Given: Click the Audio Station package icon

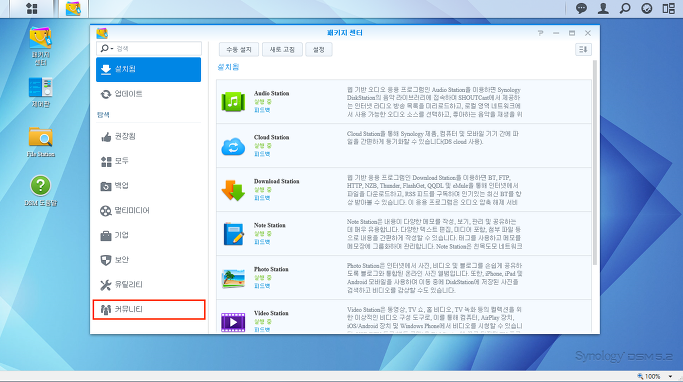Looking at the screenshot, I should [233, 102].
